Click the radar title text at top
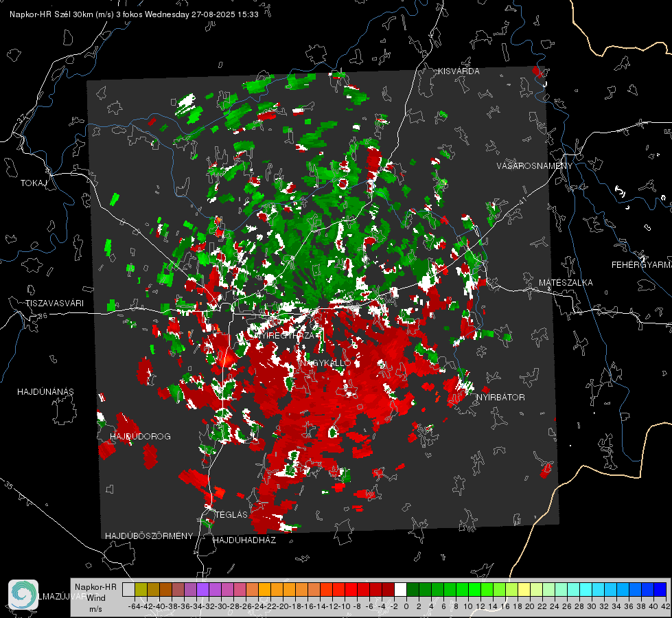Screen dimensions: 672x618 (134, 14)
